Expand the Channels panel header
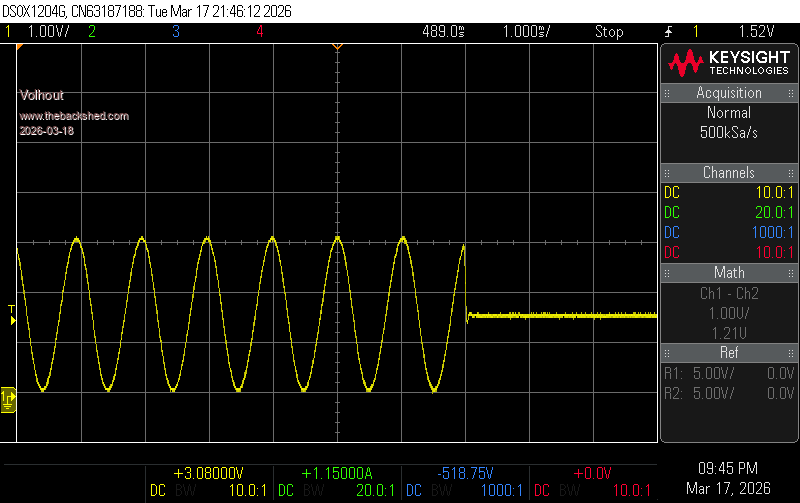This screenshot has width=800, height=503. tap(729, 173)
